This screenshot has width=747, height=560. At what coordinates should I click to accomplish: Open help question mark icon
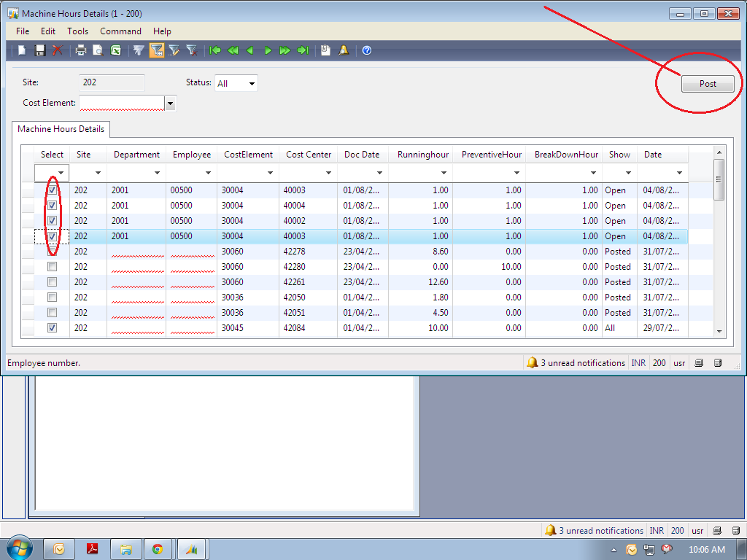click(x=367, y=50)
